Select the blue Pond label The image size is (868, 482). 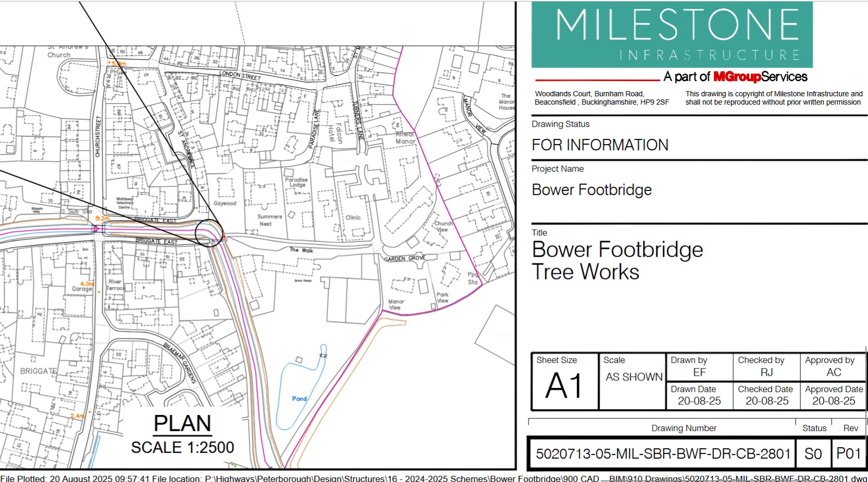[x=299, y=399]
